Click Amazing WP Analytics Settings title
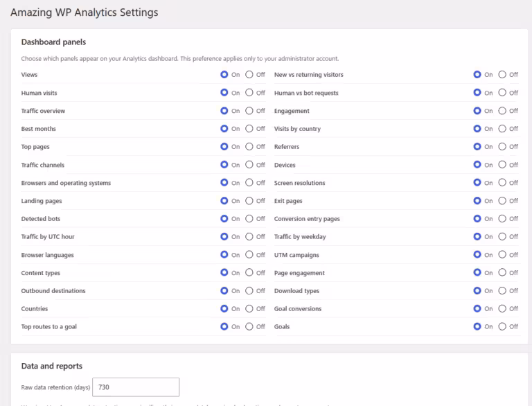 (84, 12)
